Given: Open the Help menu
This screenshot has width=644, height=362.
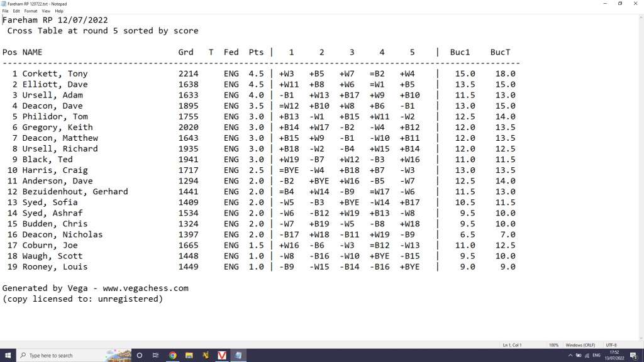Looking at the screenshot, I should [59, 11].
